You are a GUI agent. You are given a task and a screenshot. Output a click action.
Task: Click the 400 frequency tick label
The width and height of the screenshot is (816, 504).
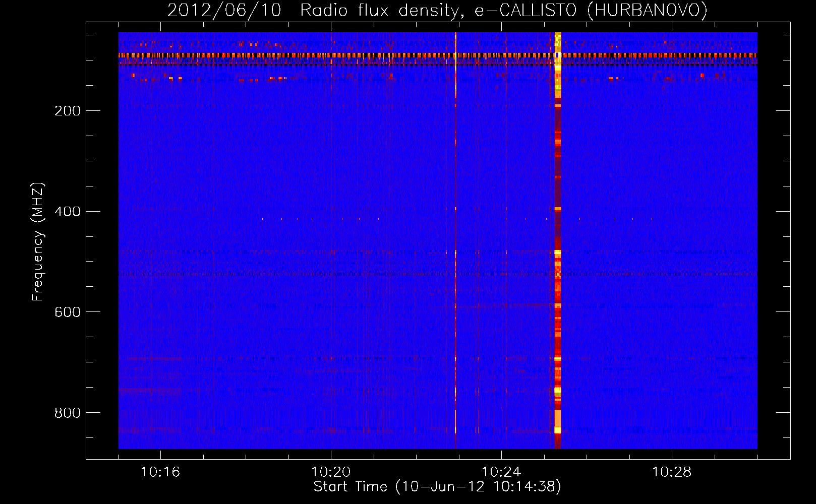tap(68, 211)
